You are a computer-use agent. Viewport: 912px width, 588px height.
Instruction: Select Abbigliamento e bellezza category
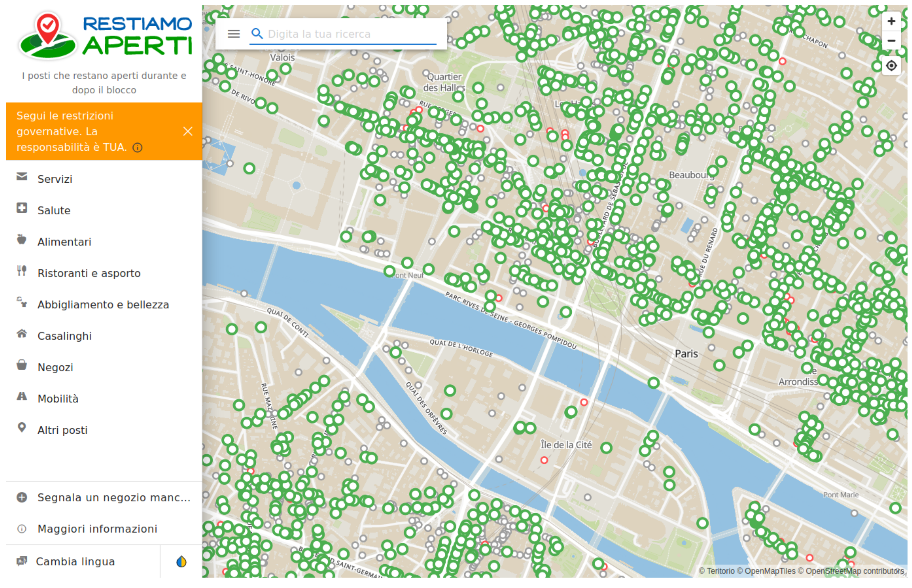tap(103, 304)
